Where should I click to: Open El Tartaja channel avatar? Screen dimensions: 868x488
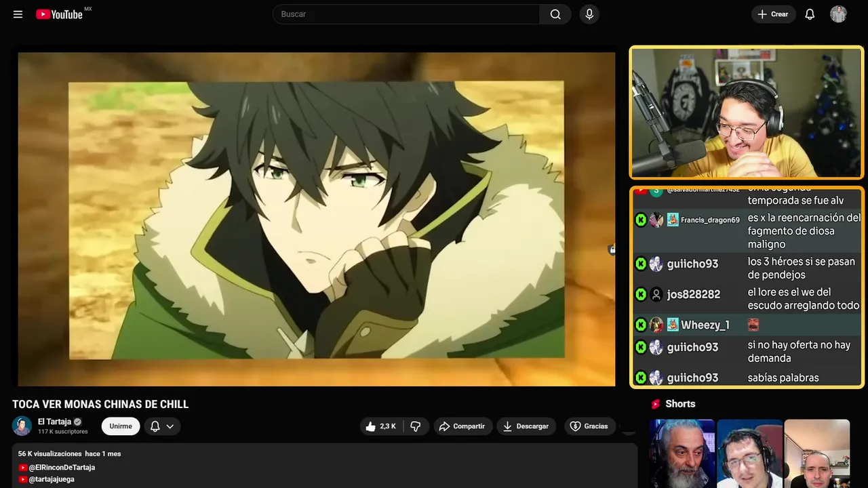click(22, 426)
